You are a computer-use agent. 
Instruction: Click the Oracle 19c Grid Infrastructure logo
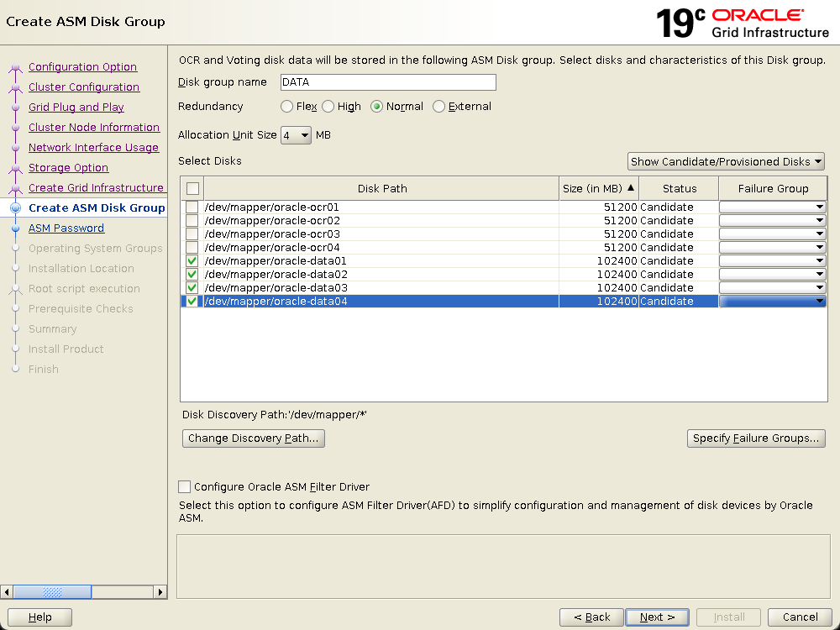tap(743, 23)
